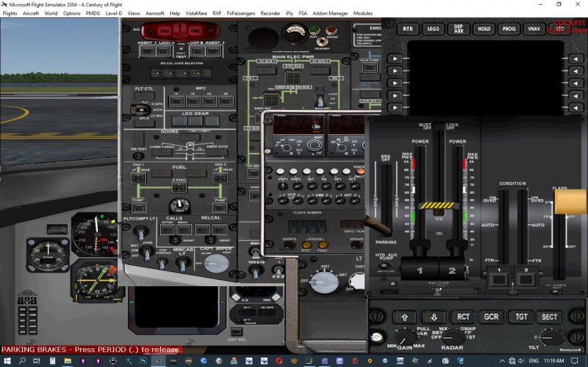The height and width of the screenshot is (367, 588).
Task: Click the VHF1 audio volume knob
Action: point(283,186)
